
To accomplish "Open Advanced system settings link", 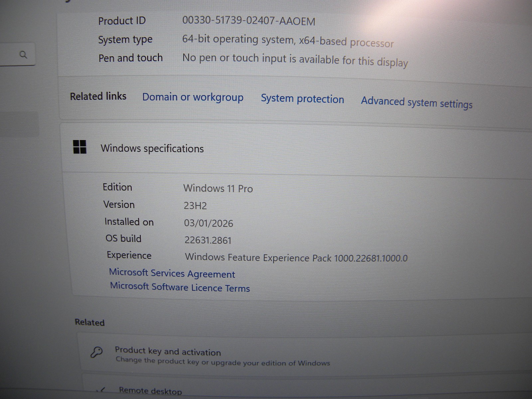I will (417, 102).
